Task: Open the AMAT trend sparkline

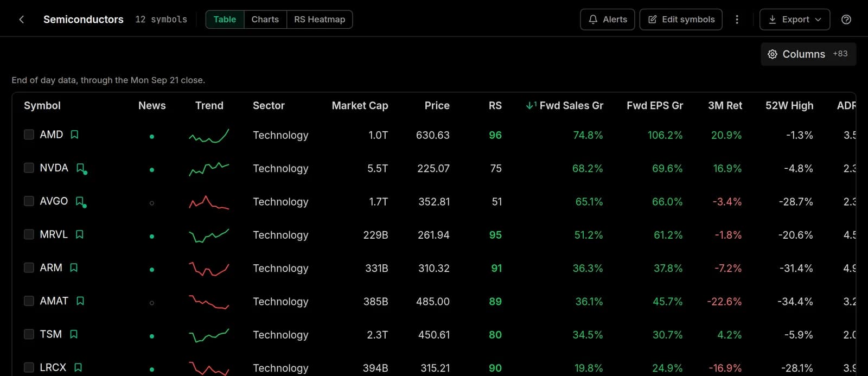Action: (209, 302)
